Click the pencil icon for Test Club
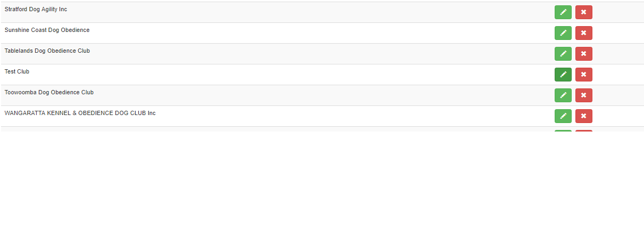Image resolution: width=644 pixels, height=245 pixels. (x=563, y=75)
